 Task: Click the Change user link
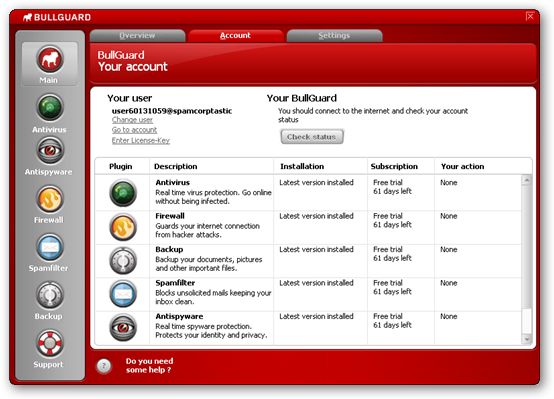132,120
